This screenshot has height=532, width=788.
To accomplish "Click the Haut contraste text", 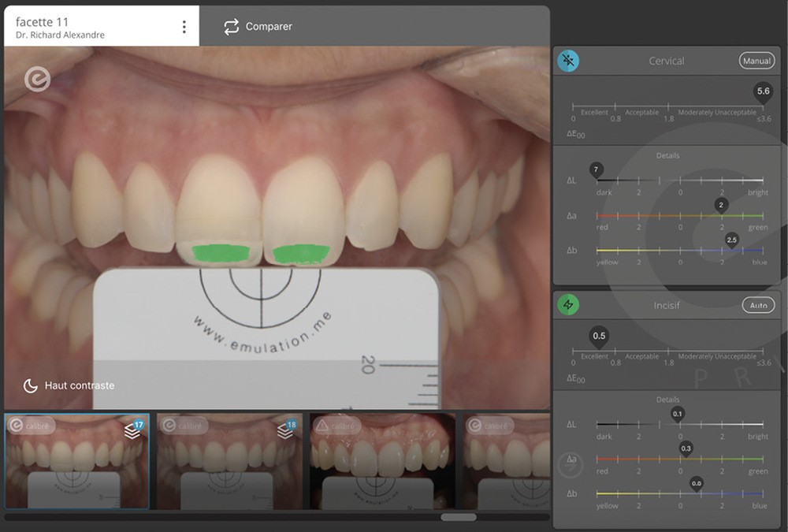I will [80, 385].
